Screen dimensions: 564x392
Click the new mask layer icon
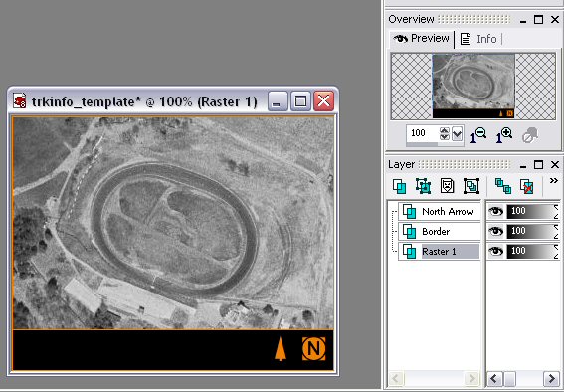click(x=447, y=186)
